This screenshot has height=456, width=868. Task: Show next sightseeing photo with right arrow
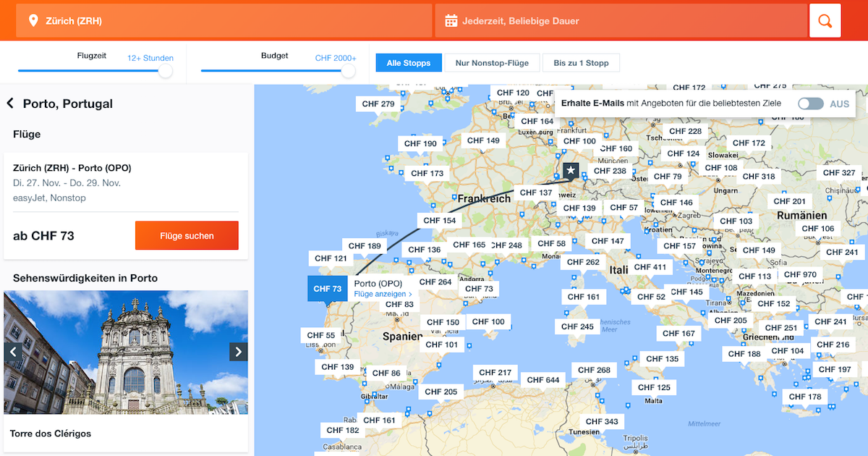click(x=239, y=352)
